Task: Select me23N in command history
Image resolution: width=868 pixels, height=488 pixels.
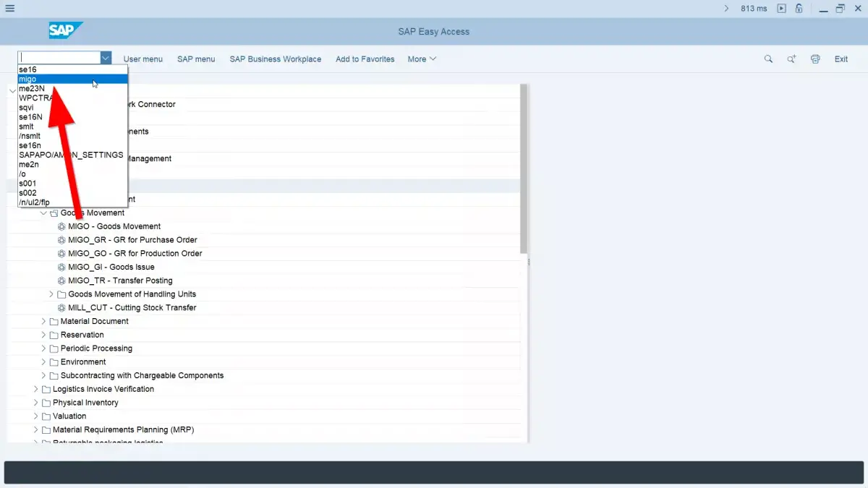Action: pyautogui.click(x=72, y=88)
